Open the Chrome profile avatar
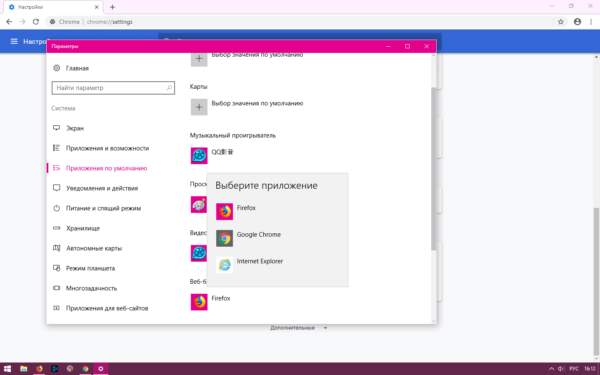The image size is (600, 375). coord(577,22)
